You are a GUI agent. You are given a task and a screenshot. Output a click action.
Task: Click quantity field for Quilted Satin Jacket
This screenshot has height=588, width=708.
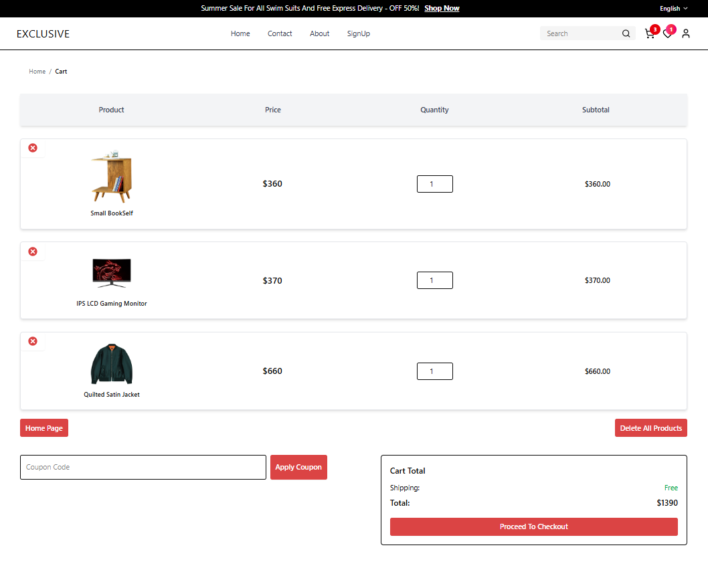click(434, 371)
